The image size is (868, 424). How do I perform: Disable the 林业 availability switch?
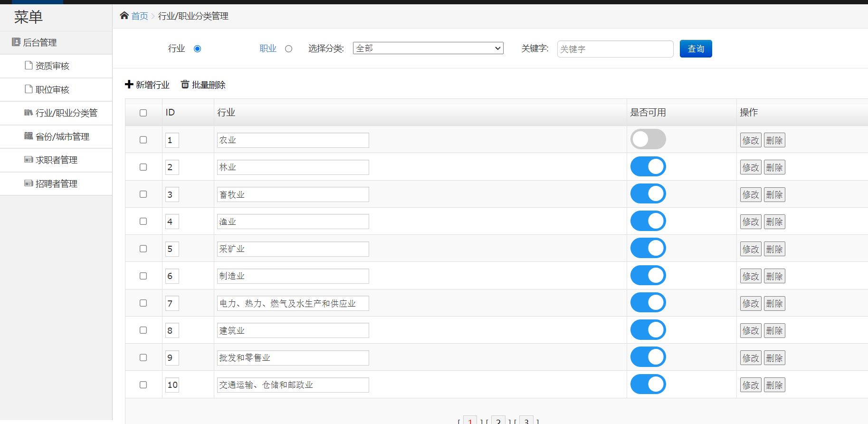click(648, 166)
